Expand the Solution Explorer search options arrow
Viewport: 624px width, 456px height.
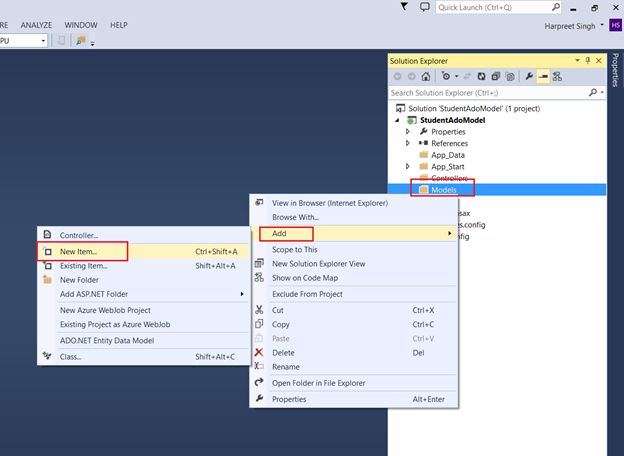602,93
